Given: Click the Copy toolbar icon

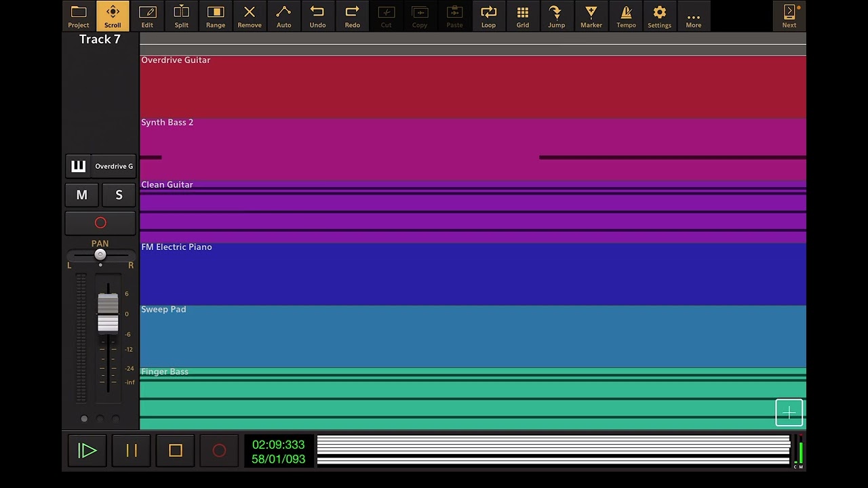Looking at the screenshot, I should [x=420, y=16].
